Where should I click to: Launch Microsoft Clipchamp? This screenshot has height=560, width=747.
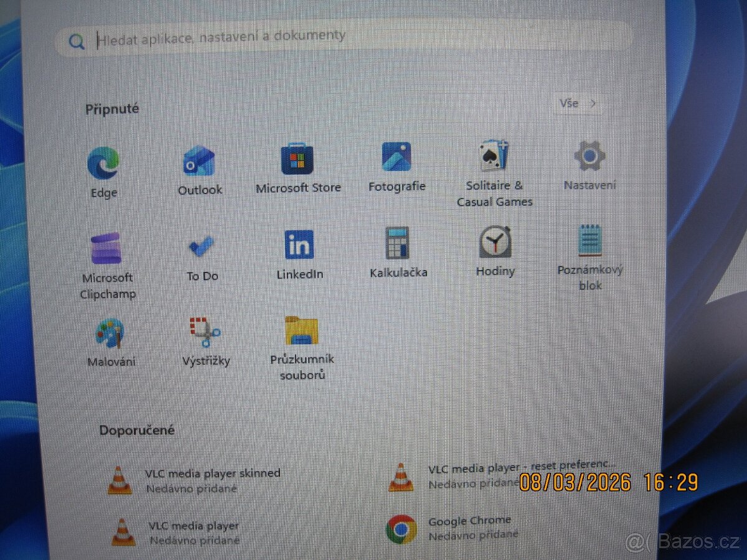106,250
